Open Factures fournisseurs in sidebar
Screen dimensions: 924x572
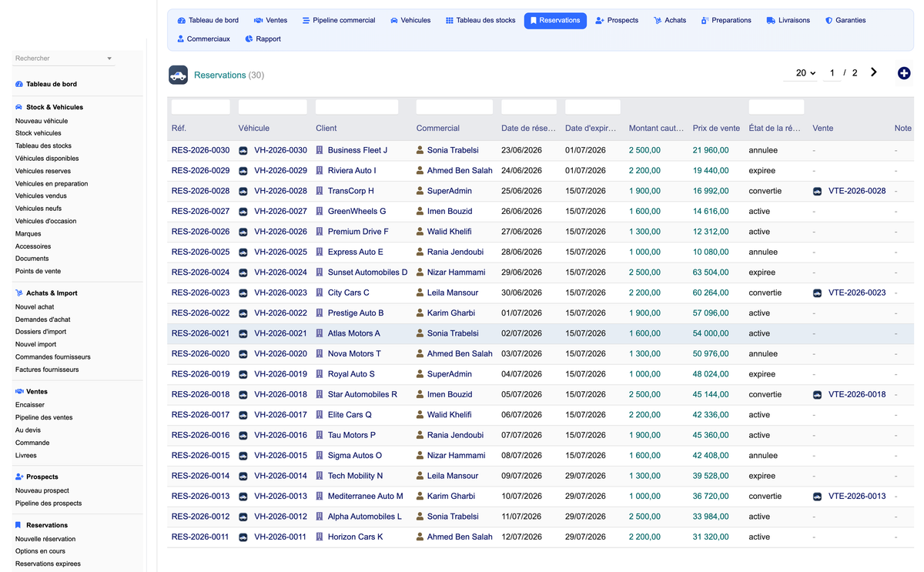point(47,370)
